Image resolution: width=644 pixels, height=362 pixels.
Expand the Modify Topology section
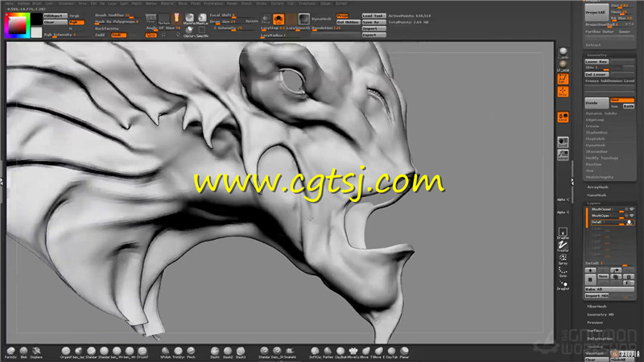(601, 158)
